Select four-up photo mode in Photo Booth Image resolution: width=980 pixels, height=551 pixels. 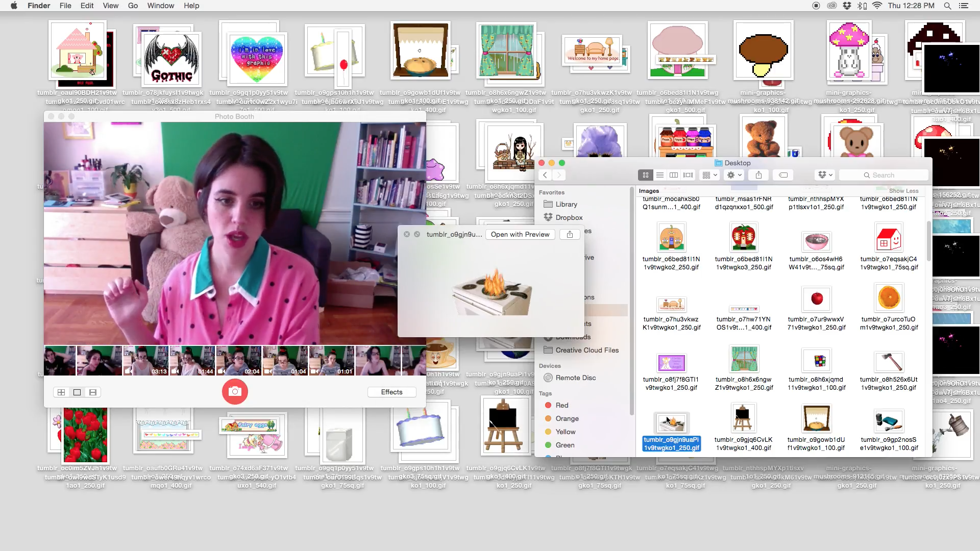pyautogui.click(x=61, y=392)
